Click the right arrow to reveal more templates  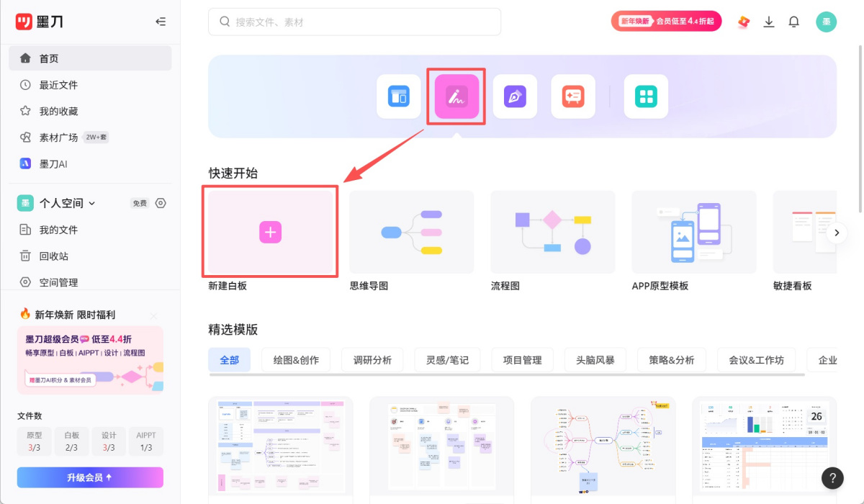pyautogui.click(x=837, y=233)
